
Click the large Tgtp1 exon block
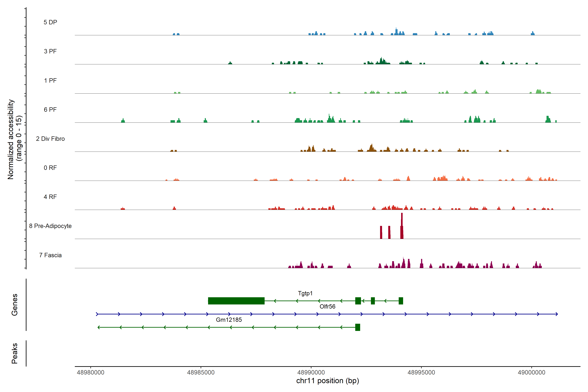[x=236, y=301]
